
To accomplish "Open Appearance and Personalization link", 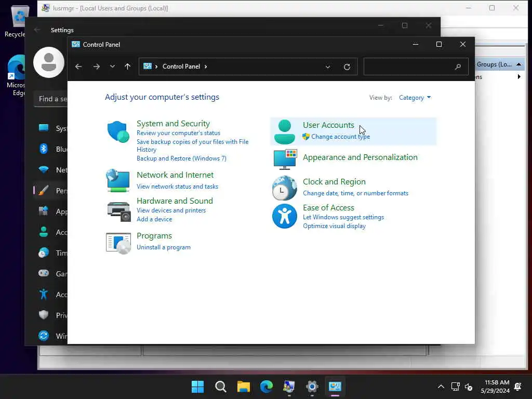I will click(360, 157).
